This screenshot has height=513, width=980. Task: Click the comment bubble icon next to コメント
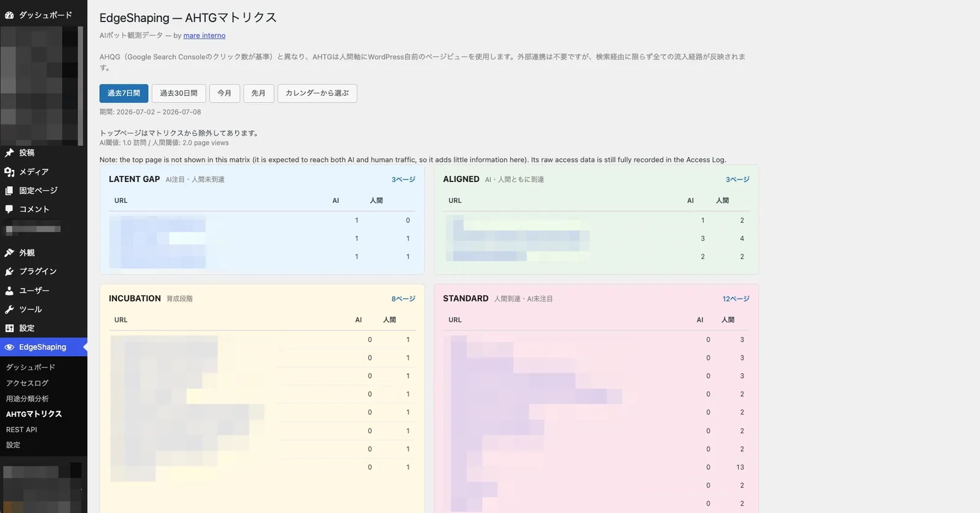click(9, 209)
